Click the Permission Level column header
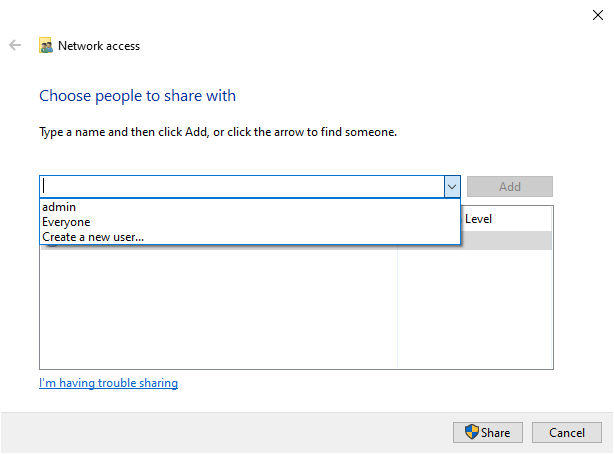 click(478, 219)
